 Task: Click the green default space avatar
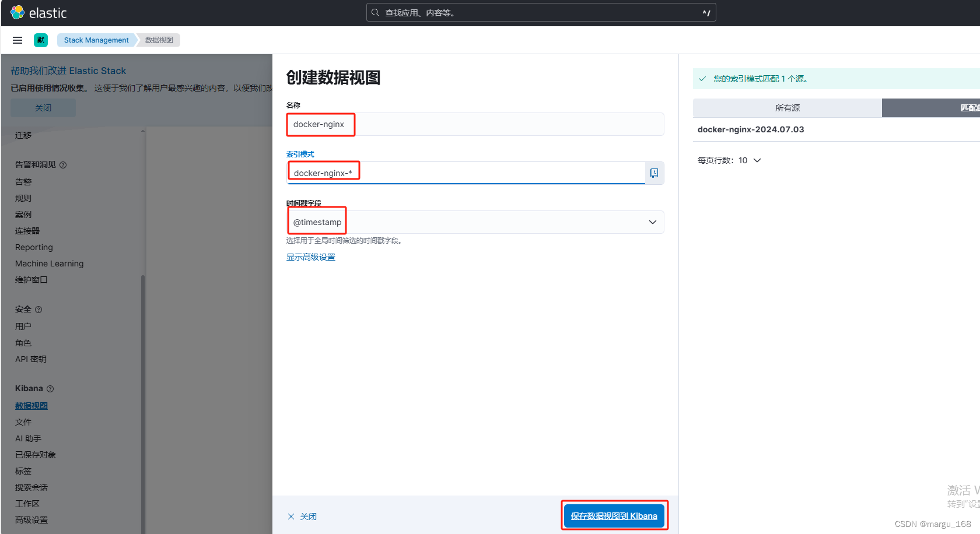[41, 40]
